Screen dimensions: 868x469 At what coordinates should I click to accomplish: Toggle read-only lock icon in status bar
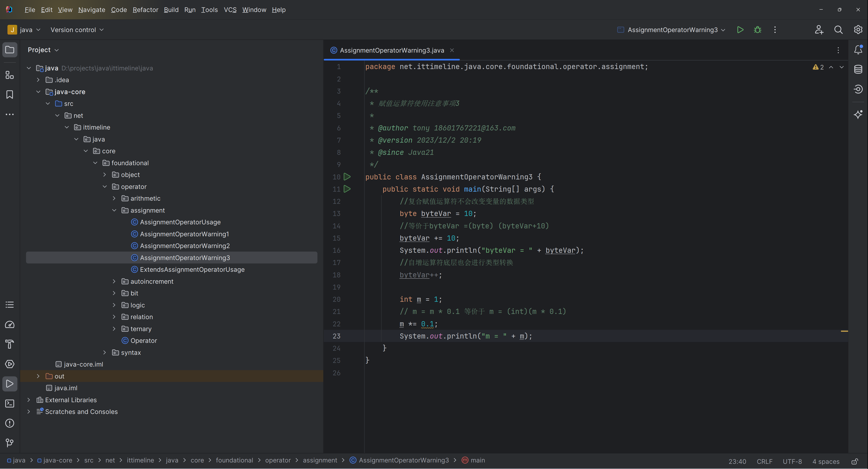pos(854,461)
